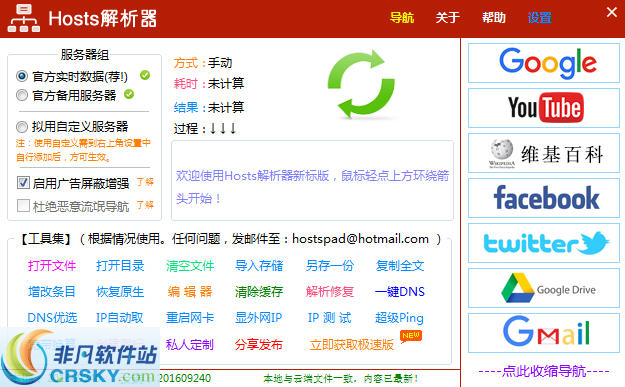Click the 结果：未计算 text

(x=209, y=108)
